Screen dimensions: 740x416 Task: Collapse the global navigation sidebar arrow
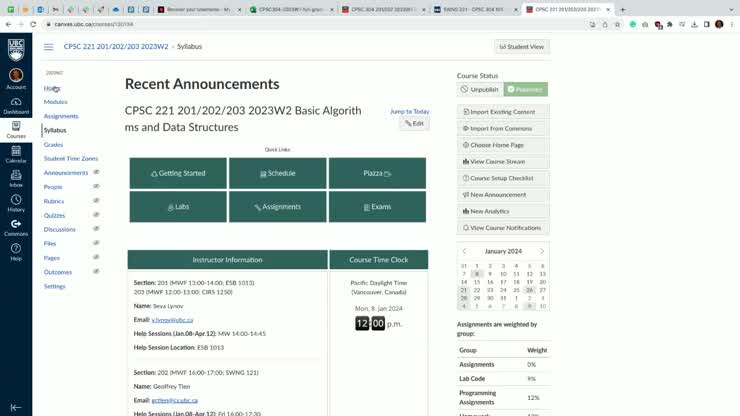[x=16, y=407]
